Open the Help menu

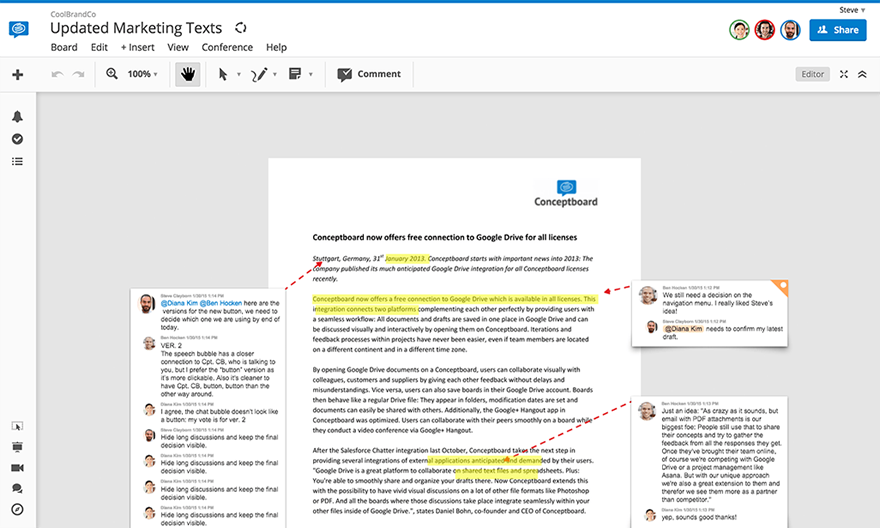[276, 47]
